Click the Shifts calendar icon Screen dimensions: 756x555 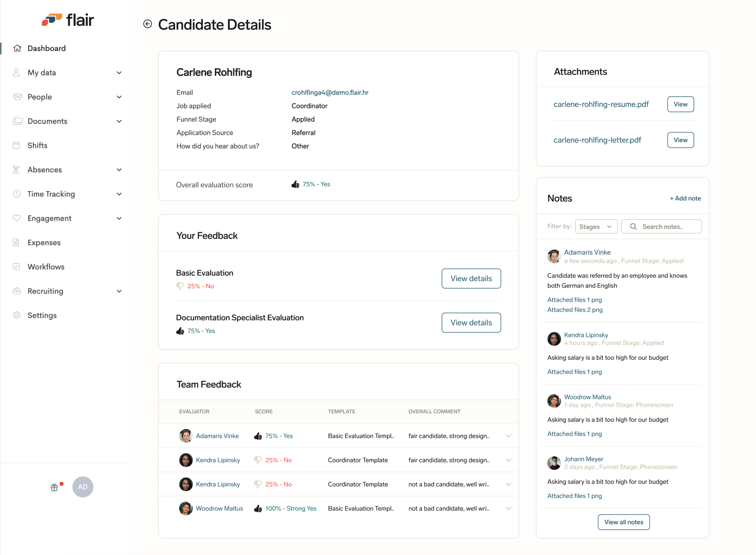pos(17,145)
